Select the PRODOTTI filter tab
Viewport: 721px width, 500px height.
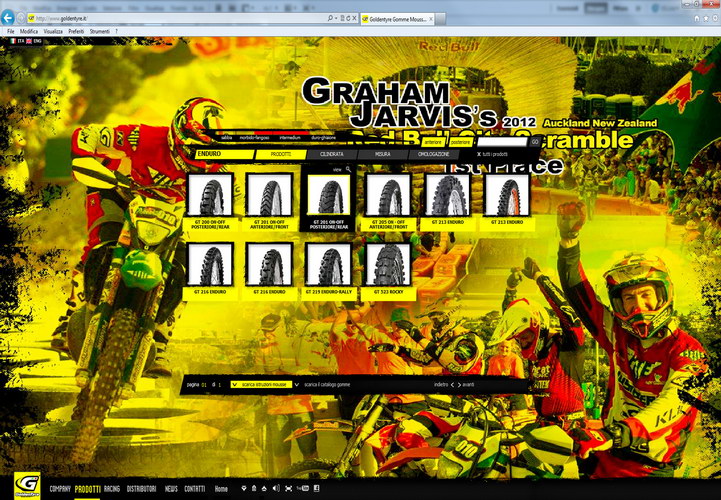(280, 155)
